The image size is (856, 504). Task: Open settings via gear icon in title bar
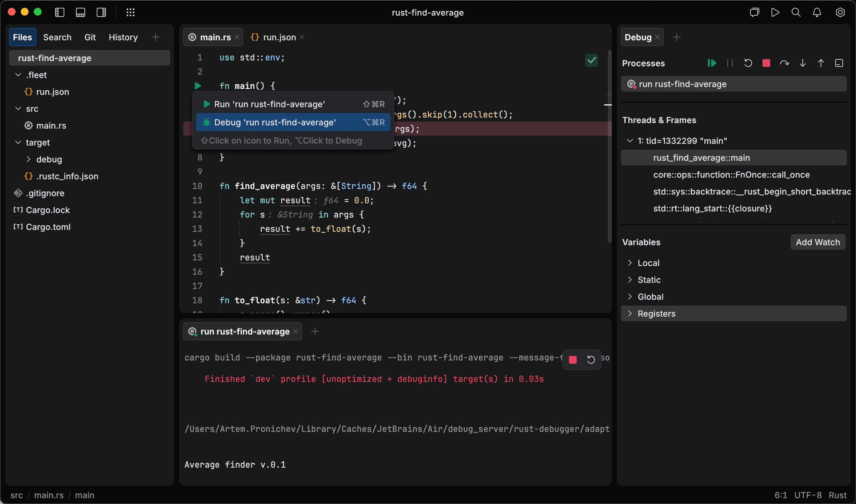click(x=840, y=13)
